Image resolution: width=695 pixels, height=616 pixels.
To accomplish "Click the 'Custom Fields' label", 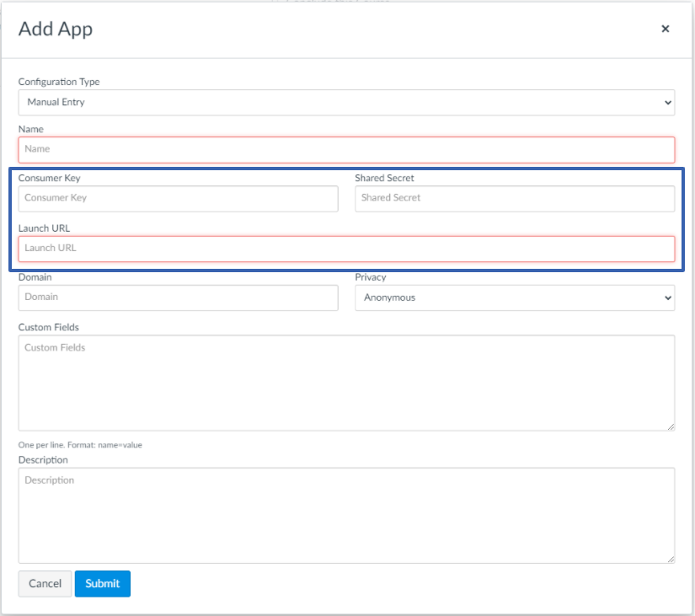I will (x=48, y=327).
